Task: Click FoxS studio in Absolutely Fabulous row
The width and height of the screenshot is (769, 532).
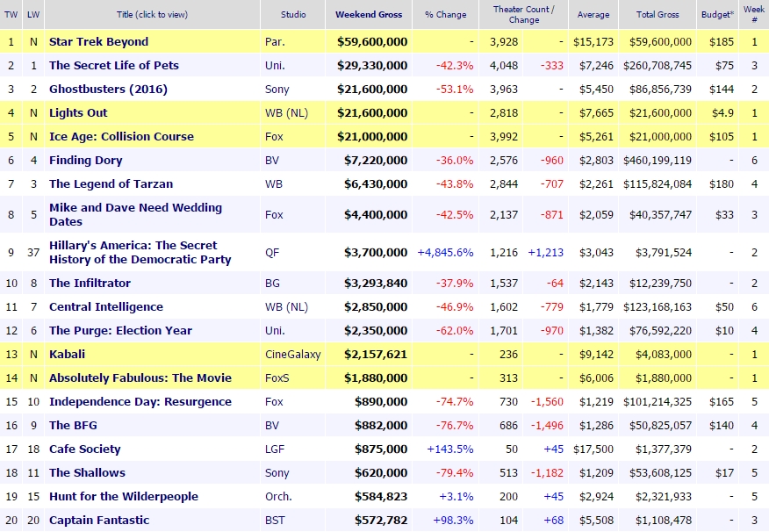Action: pyautogui.click(x=277, y=378)
